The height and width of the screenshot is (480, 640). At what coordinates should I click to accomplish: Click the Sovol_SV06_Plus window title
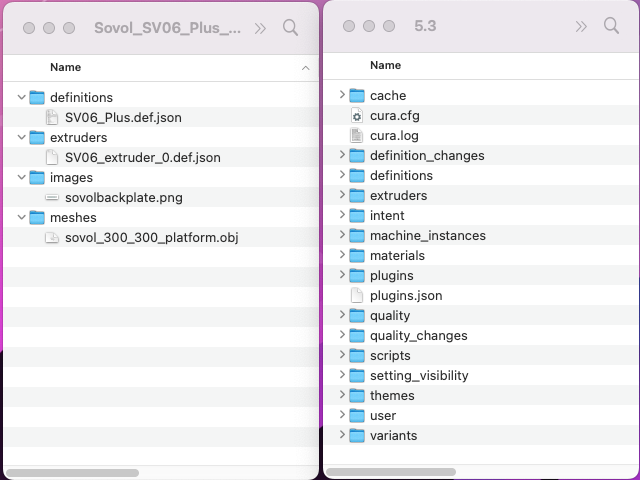pyautogui.click(x=167, y=28)
